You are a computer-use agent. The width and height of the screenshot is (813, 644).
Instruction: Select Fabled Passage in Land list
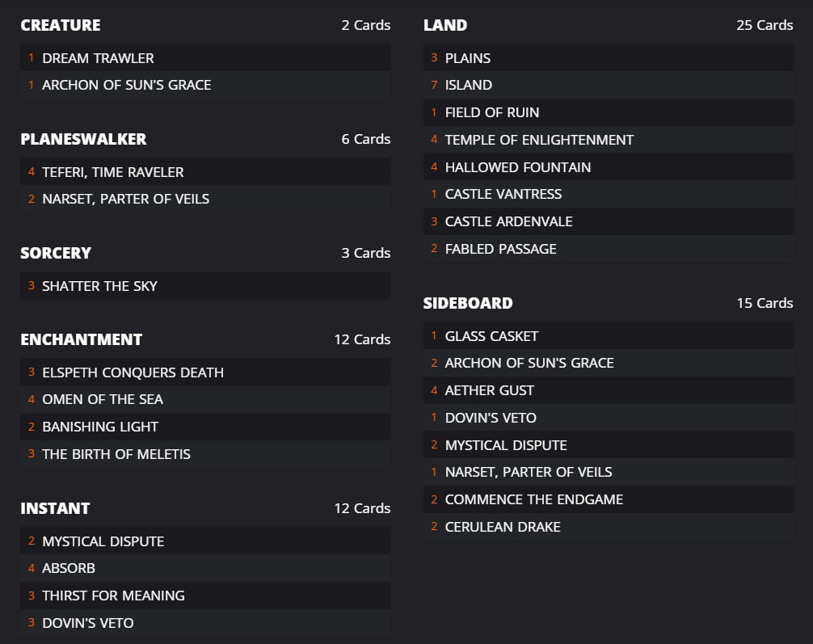tap(500, 249)
